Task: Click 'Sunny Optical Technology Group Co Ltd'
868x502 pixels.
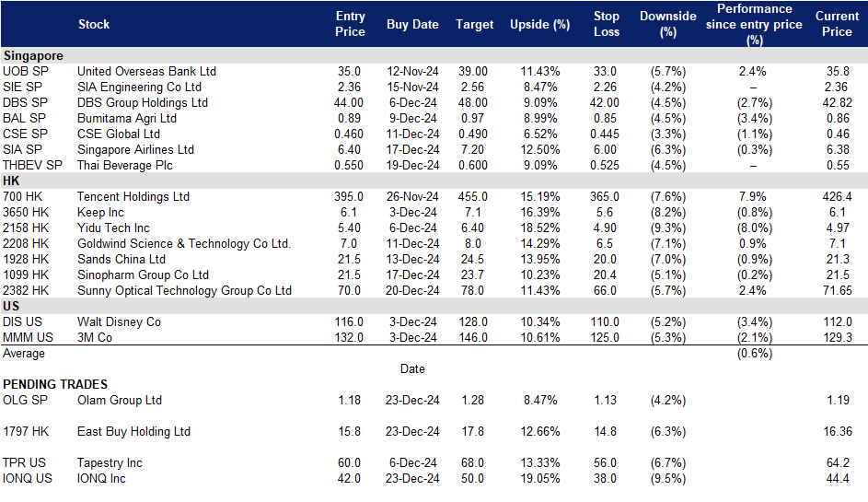Action: [x=184, y=290]
